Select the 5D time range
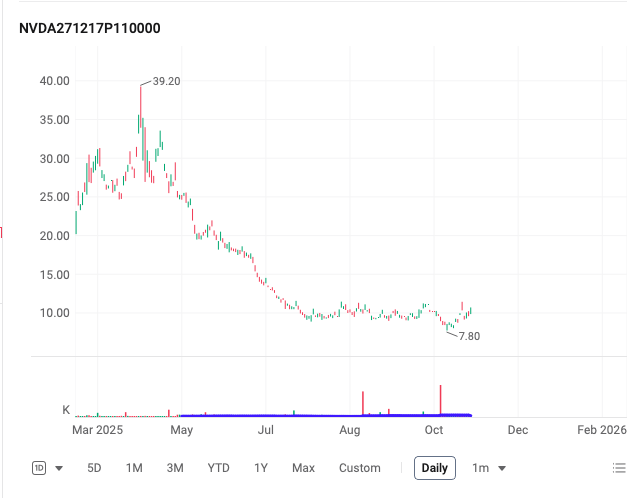 pos(94,468)
